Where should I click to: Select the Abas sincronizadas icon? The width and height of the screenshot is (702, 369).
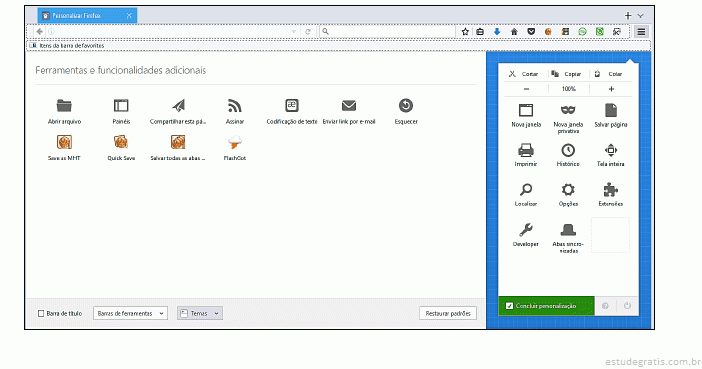[568, 230]
